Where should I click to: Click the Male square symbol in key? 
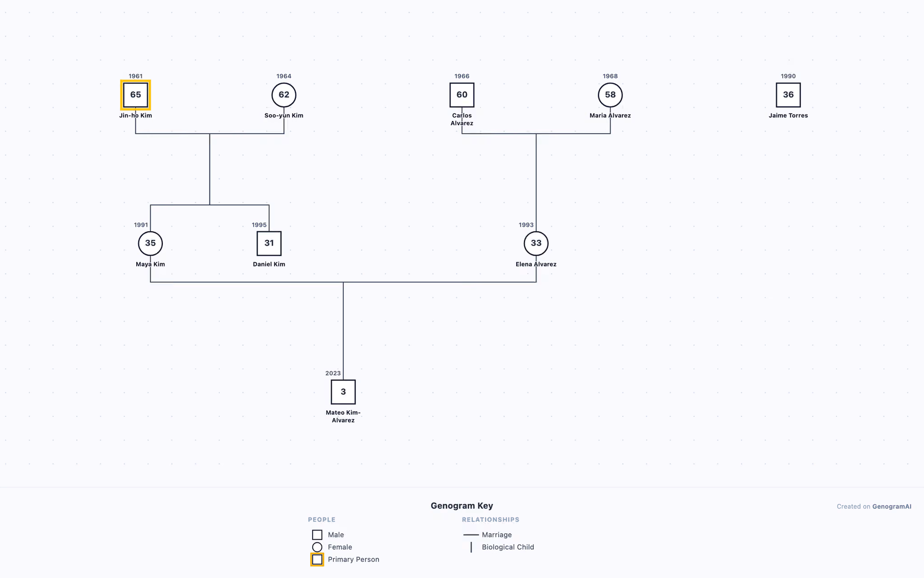[317, 535]
